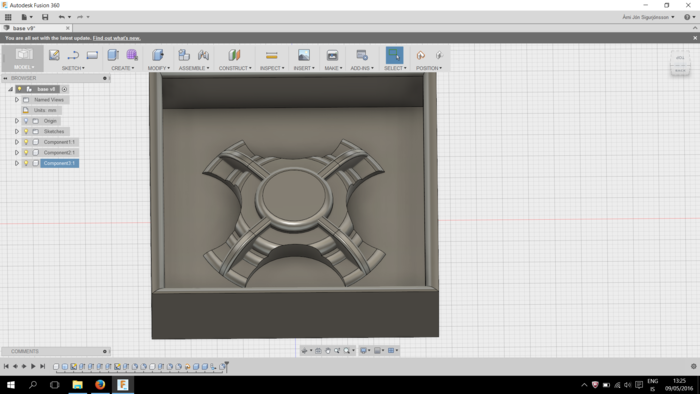Viewport: 700px width, 394px height.
Task: Collapse the base v9 root node
Action: (x=10, y=89)
